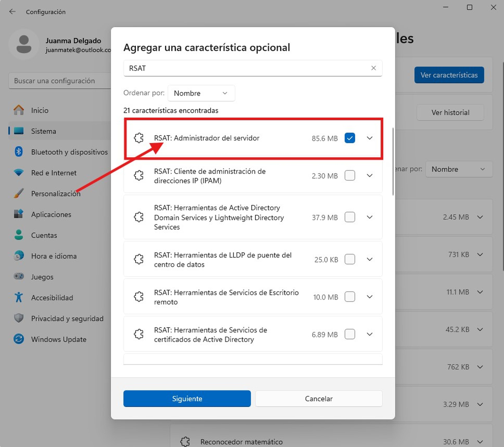Expand the 731 KB feature in background list
The height and width of the screenshot is (447, 504).
point(480,255)
